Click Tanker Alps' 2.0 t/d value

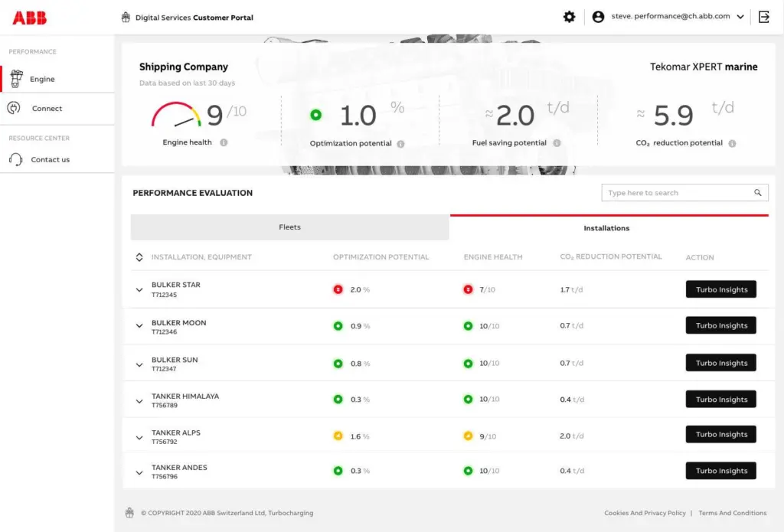571,436
